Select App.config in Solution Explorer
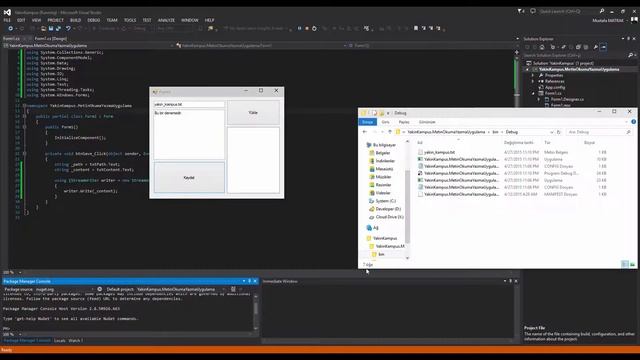 click(x=555, y=87)
